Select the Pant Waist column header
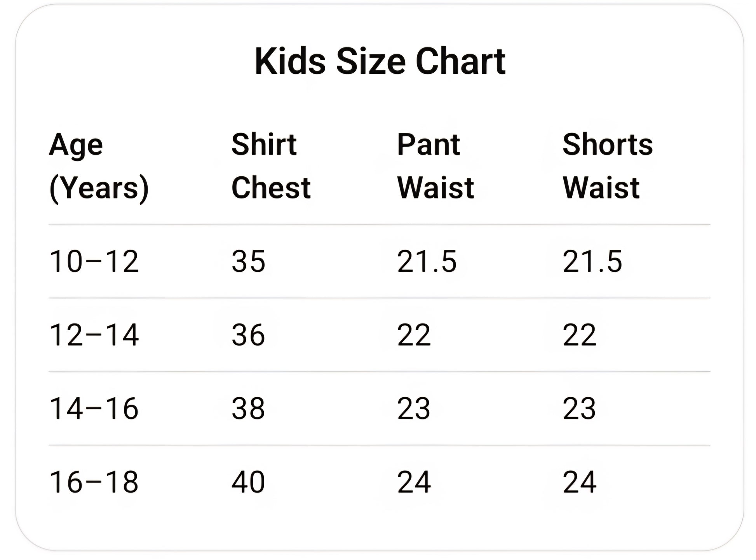Screen dimensions: 756x560 (435, 166)
